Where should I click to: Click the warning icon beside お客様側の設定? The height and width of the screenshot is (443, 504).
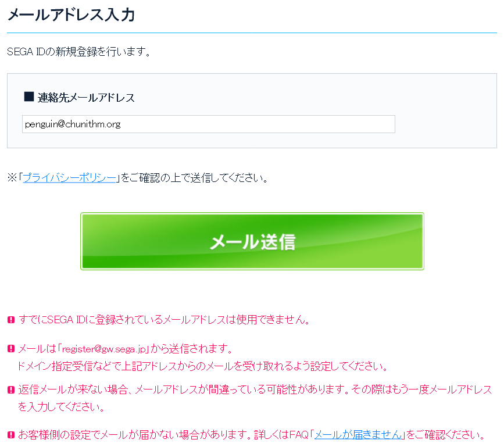(11, 435)
